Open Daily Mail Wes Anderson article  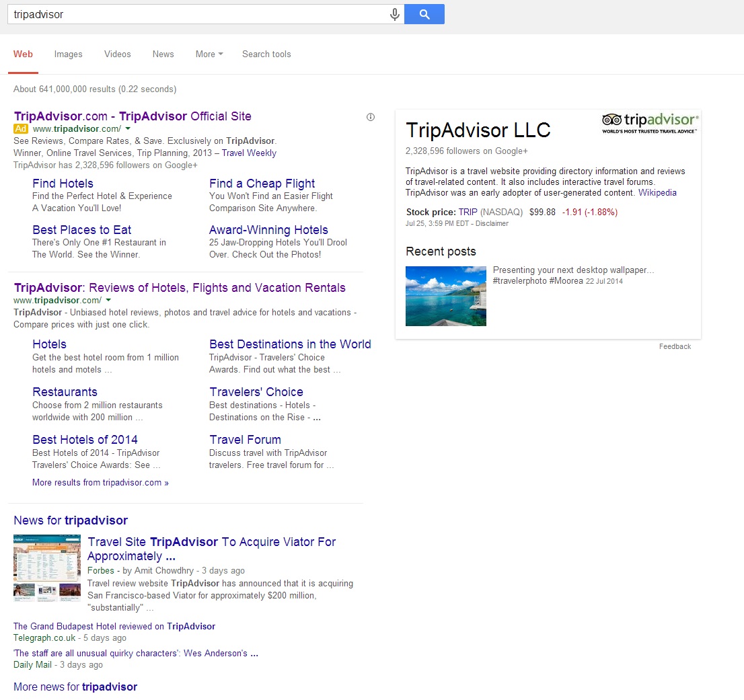pos(136,654)
